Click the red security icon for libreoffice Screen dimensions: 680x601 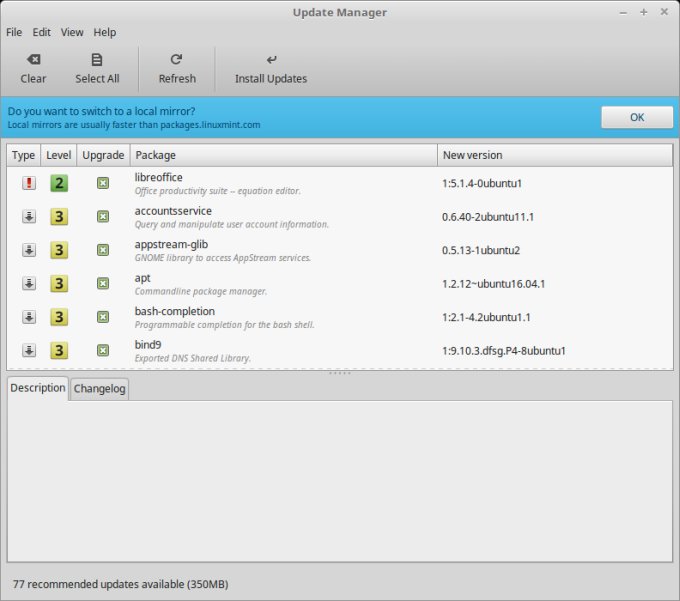coord(29,183)
